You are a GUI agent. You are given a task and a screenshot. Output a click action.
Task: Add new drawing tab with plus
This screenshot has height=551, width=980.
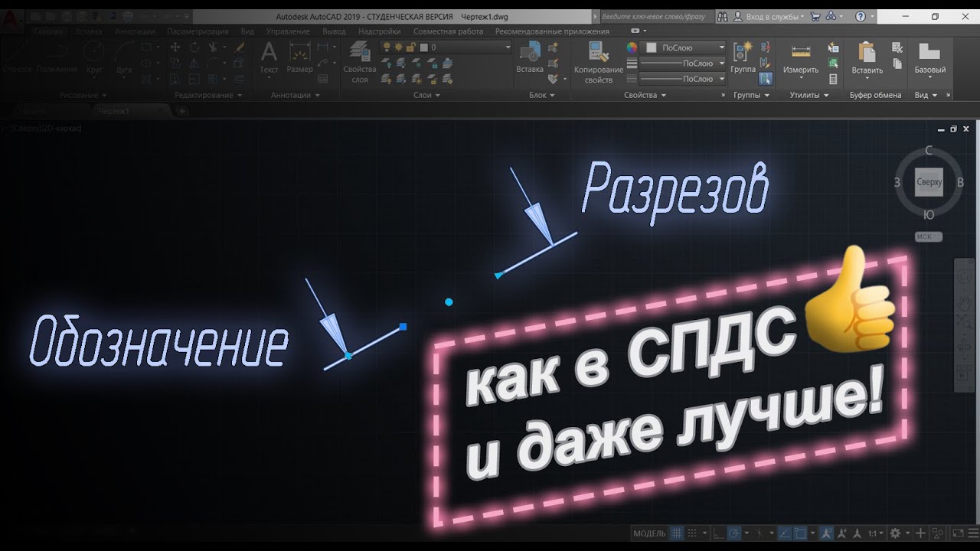pyautogui.click(x=182, y=111)
